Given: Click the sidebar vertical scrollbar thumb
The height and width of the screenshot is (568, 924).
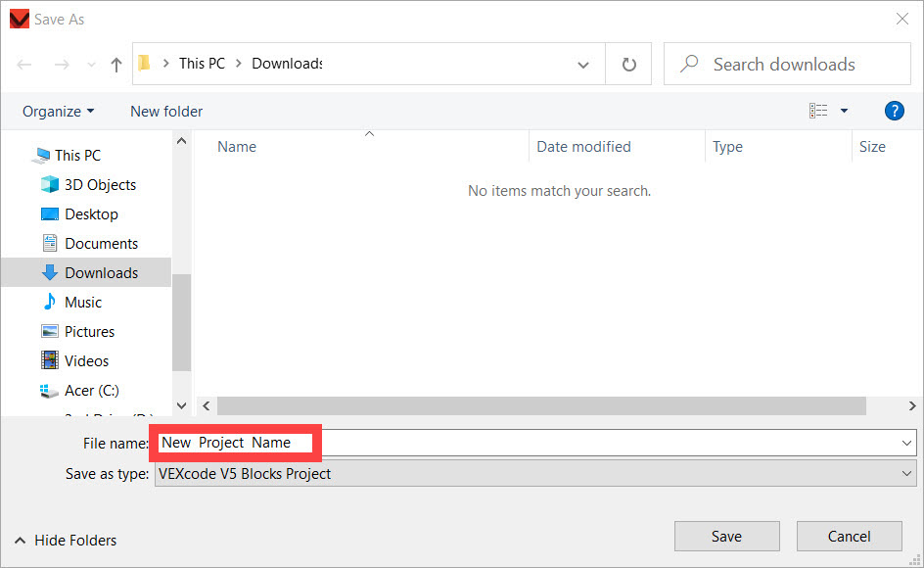Looking at the screenshot, I should [x=181, y=322].
